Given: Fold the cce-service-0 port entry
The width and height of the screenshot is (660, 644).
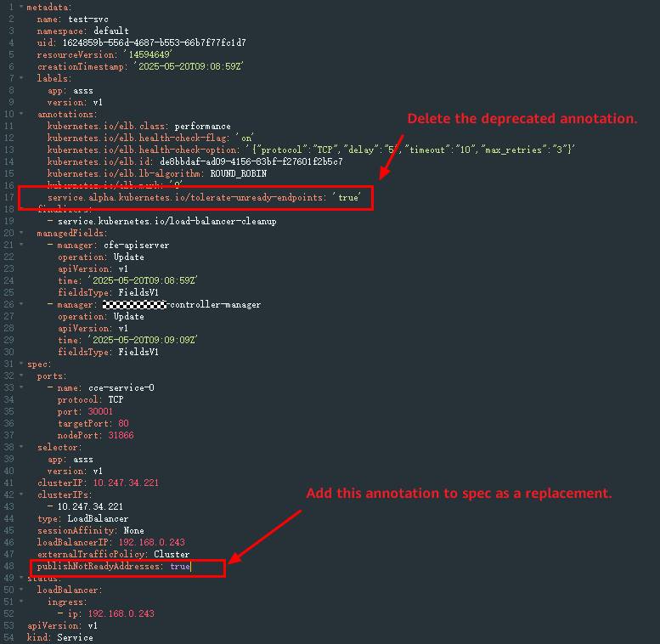Looking at the screenshot, I should pyautogui.click(x=21, y=387).
